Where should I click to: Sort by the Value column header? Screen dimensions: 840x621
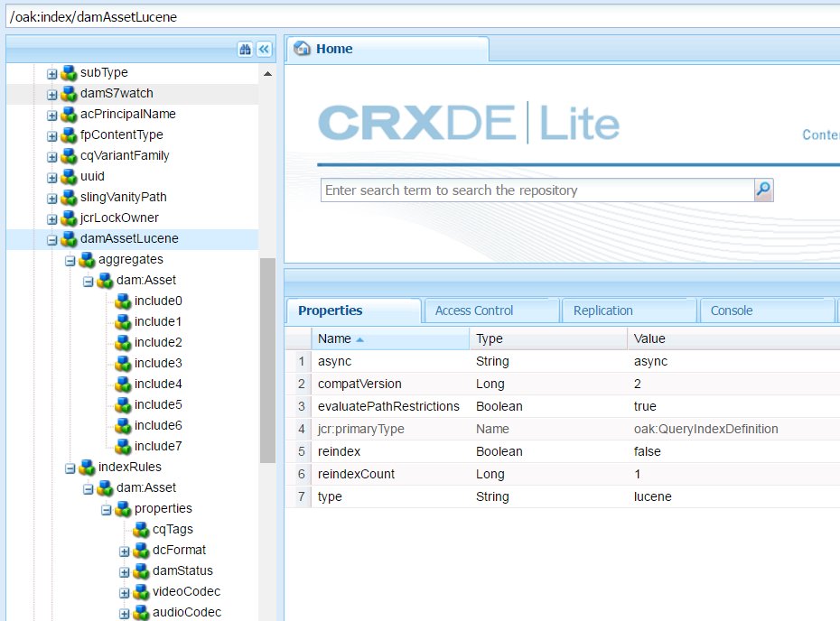734,338
